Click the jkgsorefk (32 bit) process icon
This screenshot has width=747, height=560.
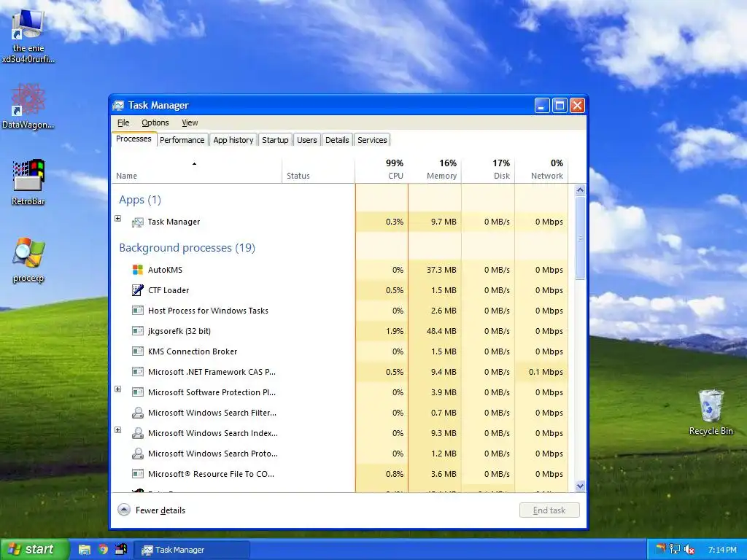coord(138,331)
